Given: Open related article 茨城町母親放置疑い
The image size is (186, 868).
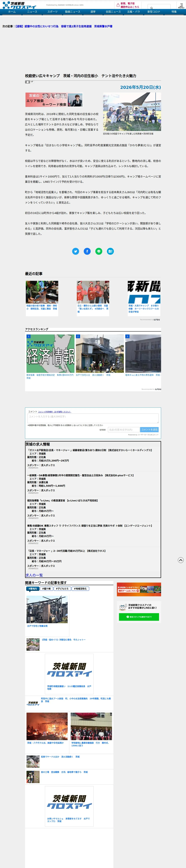Looking at the screenshot, I should tap(69, 674).
